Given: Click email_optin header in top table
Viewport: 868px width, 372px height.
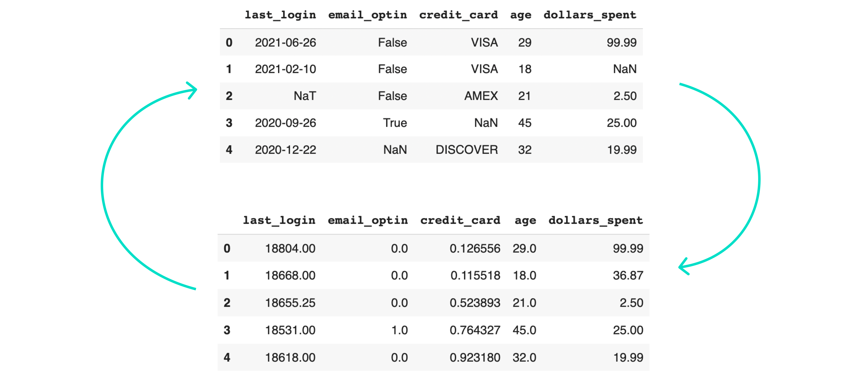Looking at the screenshot, I should 367,15.
